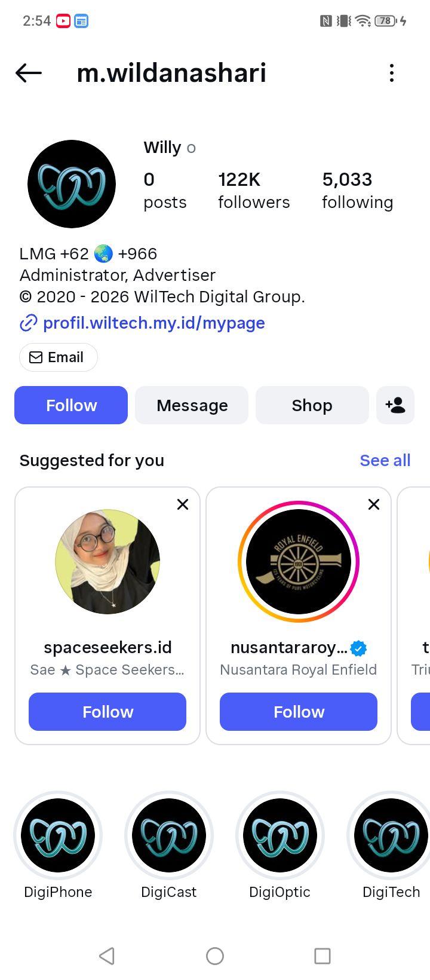Follow spaceseekers.id from suggestions
This screenshot has height=980, width=430.
pos(107,712)
